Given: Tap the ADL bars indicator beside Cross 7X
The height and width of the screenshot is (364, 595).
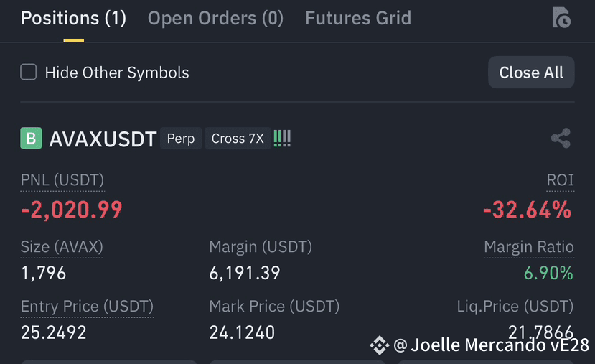Looking at the screenshot, I should pyautogui.click(x=282, y=138).
